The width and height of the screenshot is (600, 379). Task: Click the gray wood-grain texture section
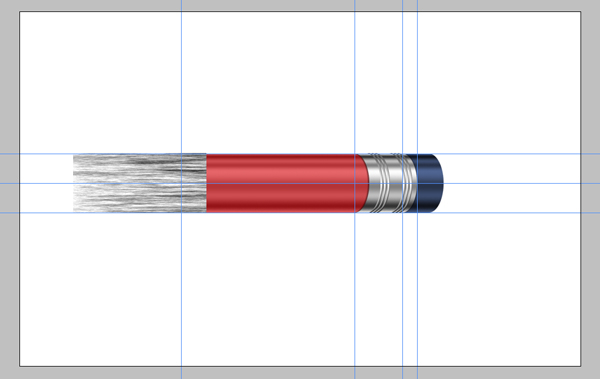[140, 183]
